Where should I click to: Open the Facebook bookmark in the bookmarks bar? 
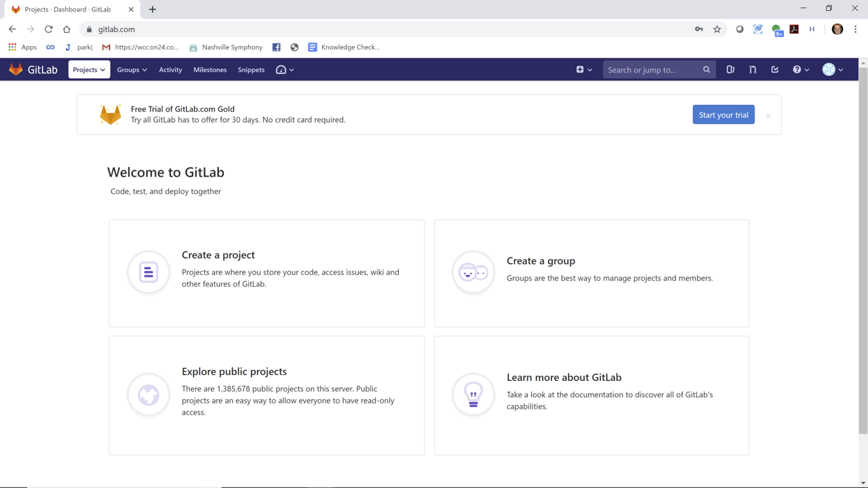point(276,47)
